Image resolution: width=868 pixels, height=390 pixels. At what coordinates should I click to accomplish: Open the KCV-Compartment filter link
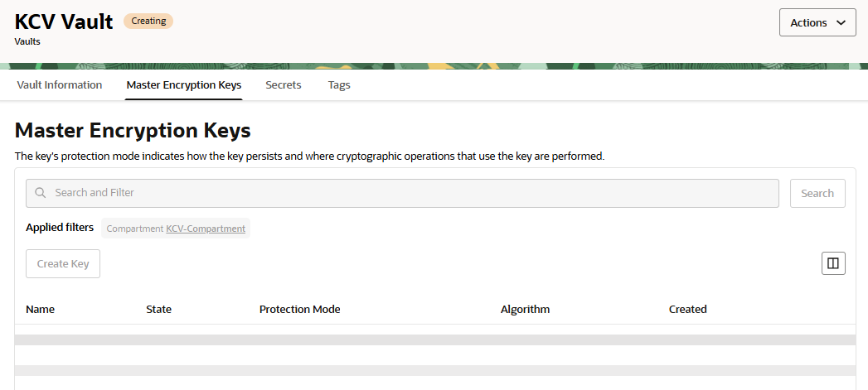(x=206, y=229)
